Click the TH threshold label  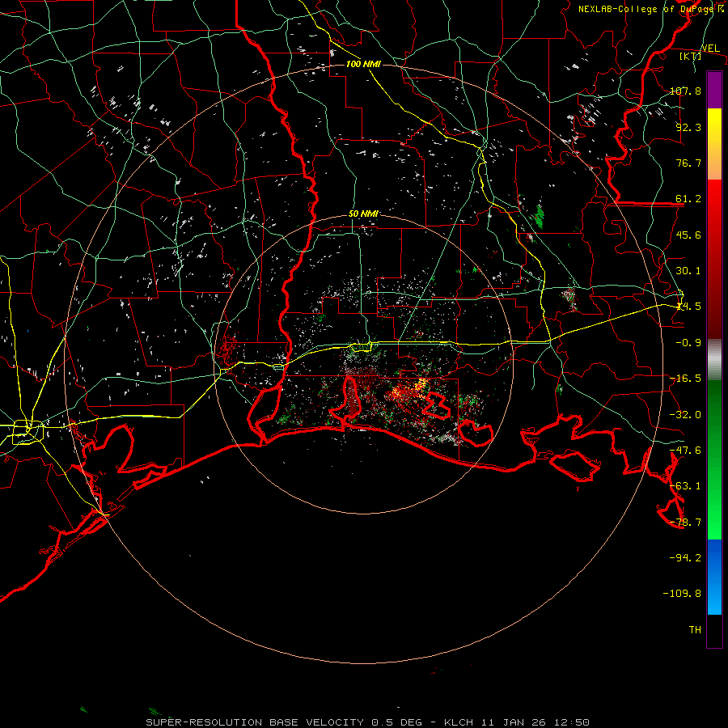coord(695,630)
